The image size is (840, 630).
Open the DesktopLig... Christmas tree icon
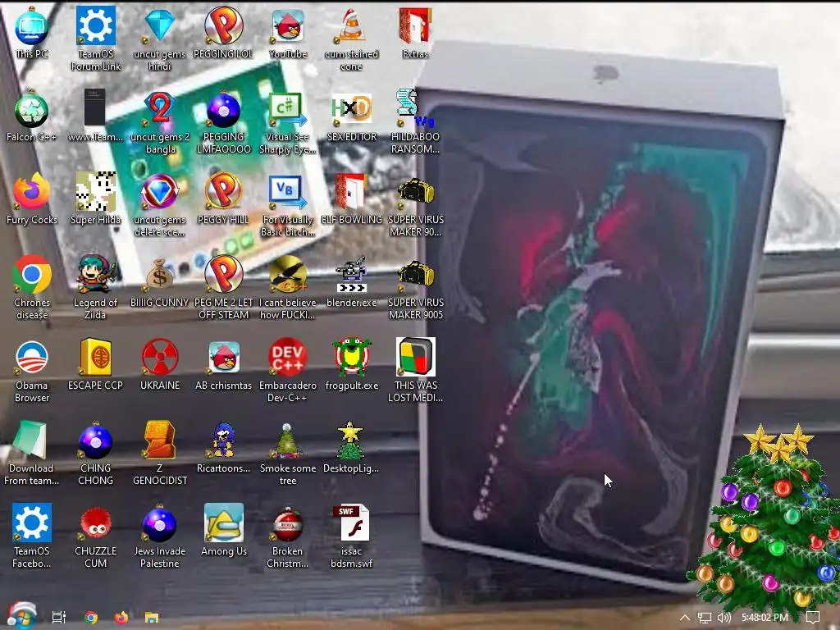351,448
